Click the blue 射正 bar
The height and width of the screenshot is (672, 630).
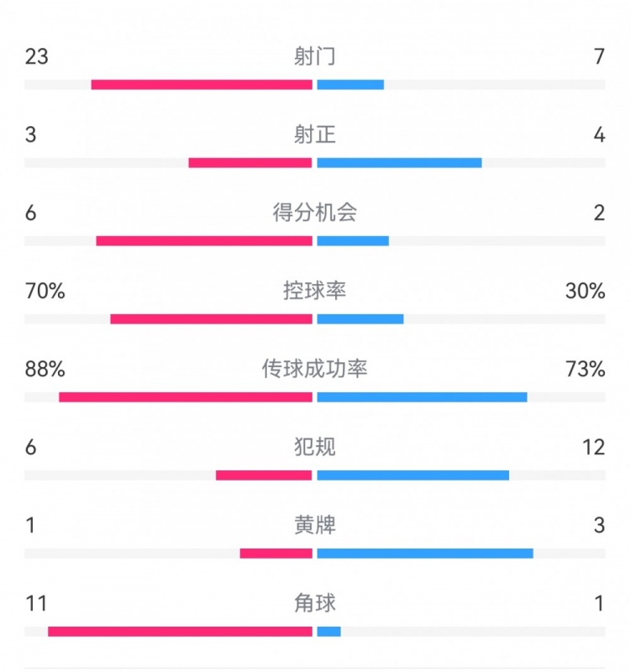coord(399,163)
